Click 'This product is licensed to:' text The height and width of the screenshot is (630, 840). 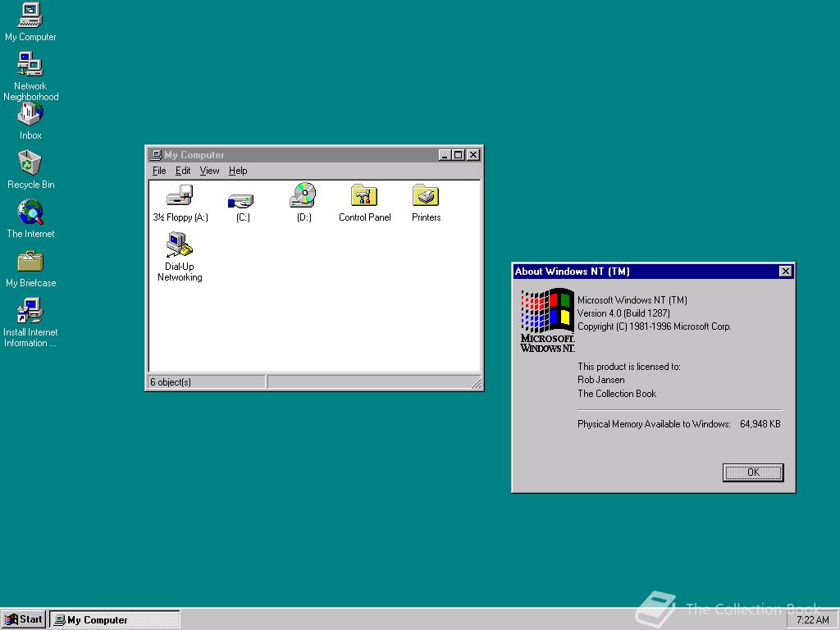click(x=629, y=367)
